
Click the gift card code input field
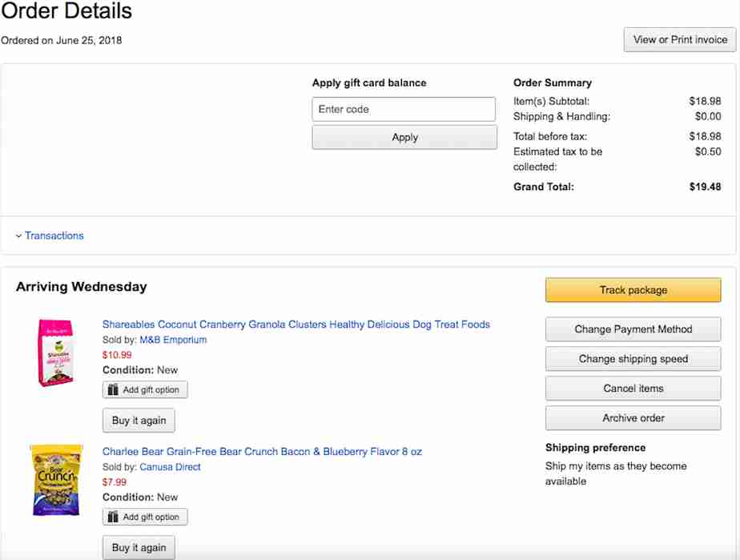coord(404,109)
